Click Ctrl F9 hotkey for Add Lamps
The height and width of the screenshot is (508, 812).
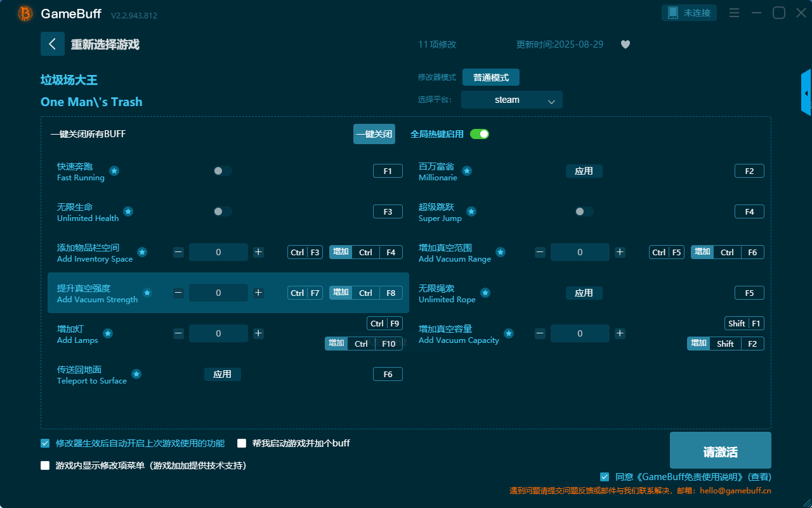384,323
